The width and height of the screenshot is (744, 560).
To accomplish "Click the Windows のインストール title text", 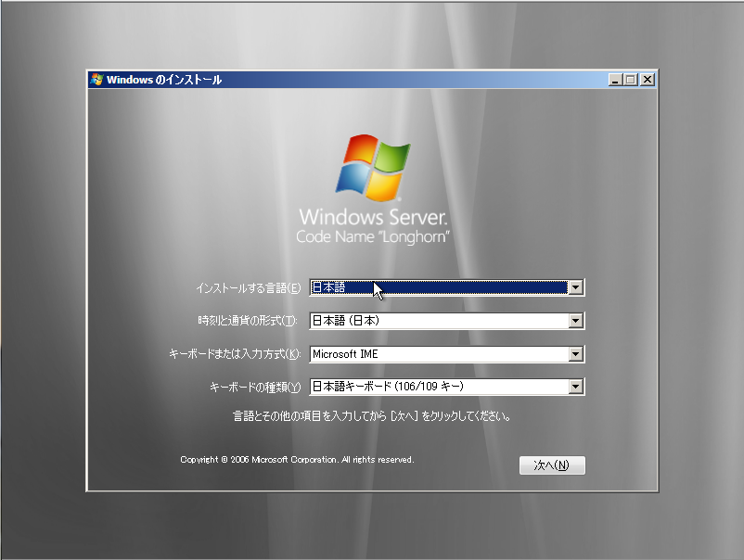I will click(x=163, y=80).
